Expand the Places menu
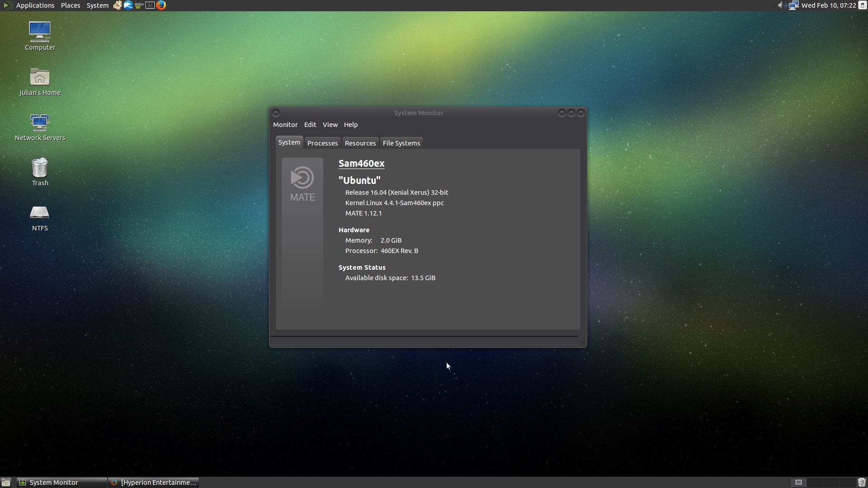868x488 pixels. (x=71, y=5)
